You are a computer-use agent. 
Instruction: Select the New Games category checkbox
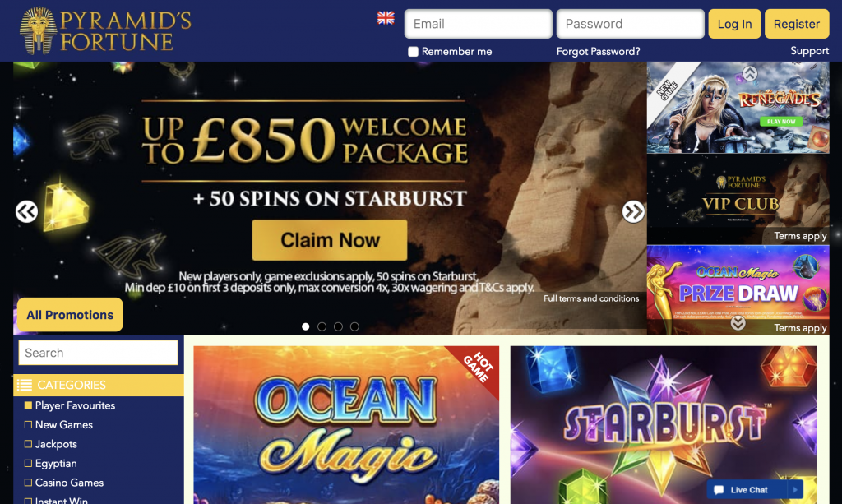[x=28, y=424]
